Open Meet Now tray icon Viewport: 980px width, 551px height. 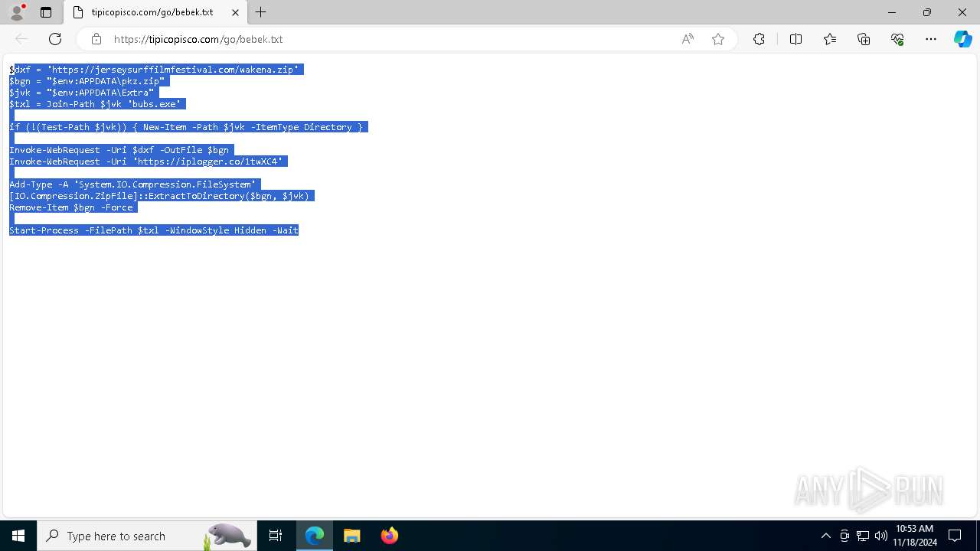[844, 536]
